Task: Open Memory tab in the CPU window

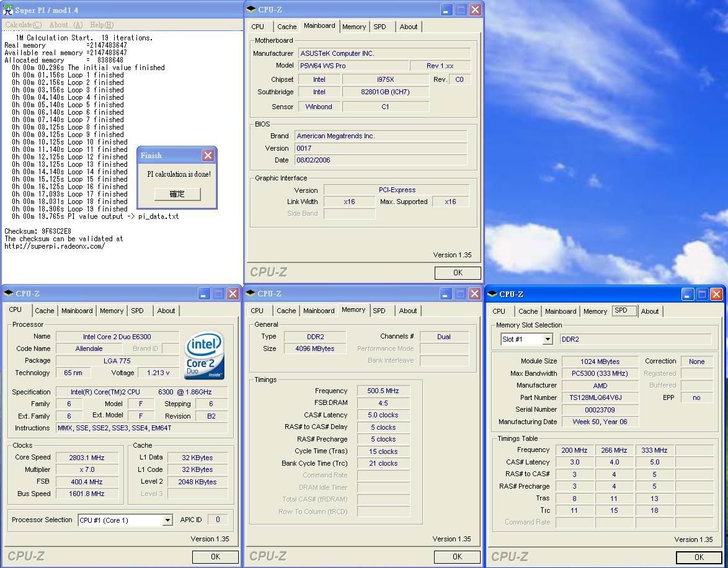Action: coord(112,311)
